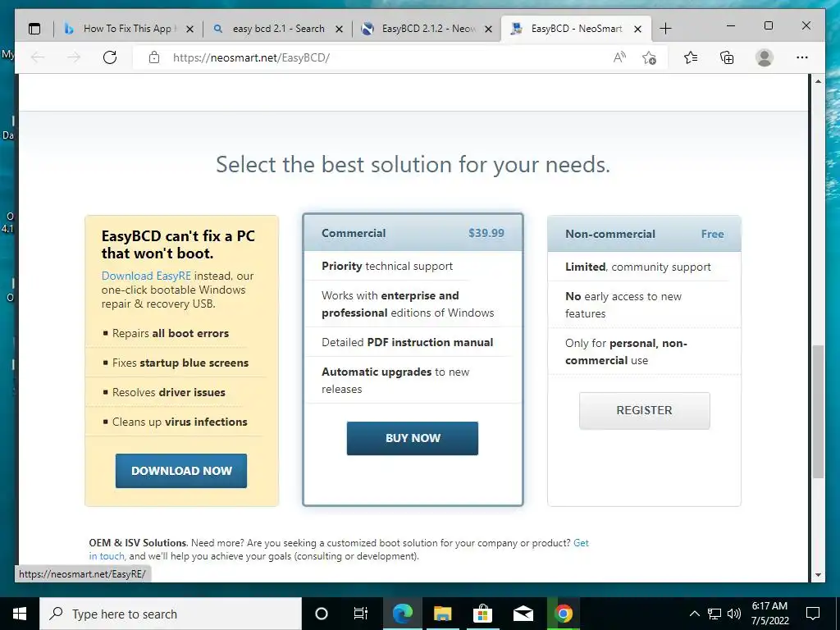Click the scrollbar up arrow
Viewport: 840px width, 630px height.
818,81
